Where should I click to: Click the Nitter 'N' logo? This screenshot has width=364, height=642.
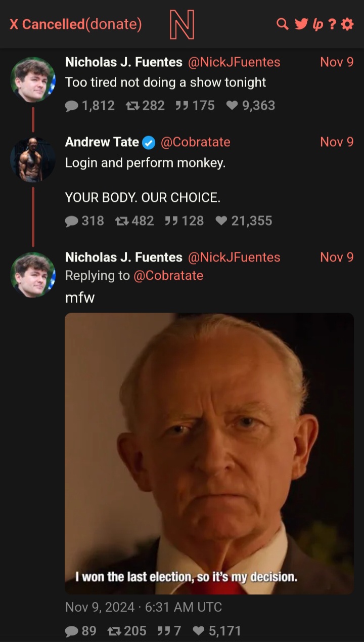[181, 25]
